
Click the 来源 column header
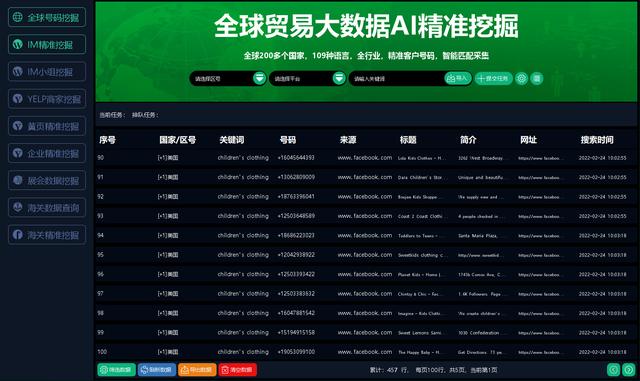(x=348, y=140)
